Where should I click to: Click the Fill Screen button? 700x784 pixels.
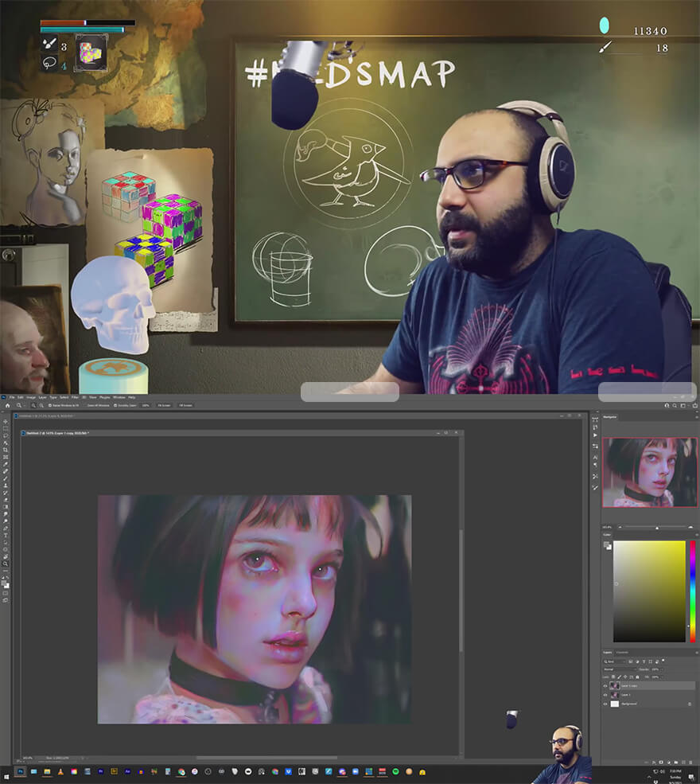point(185,405)
